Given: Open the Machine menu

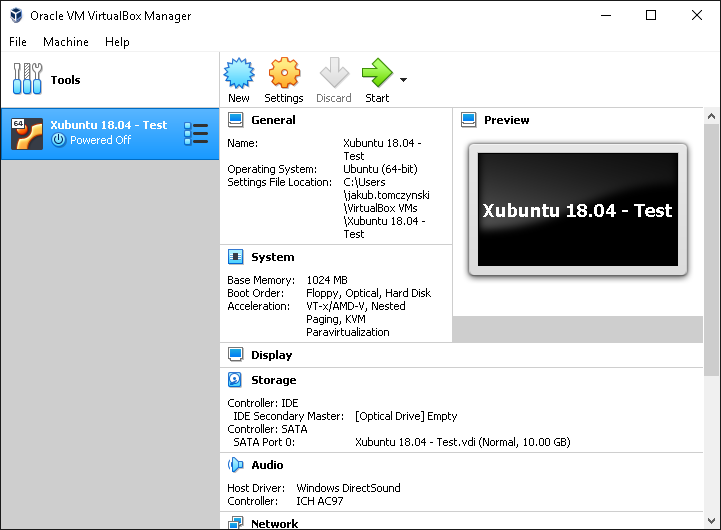Looking at the screenshot, I should pyautogui.click(x=66, y=42).
